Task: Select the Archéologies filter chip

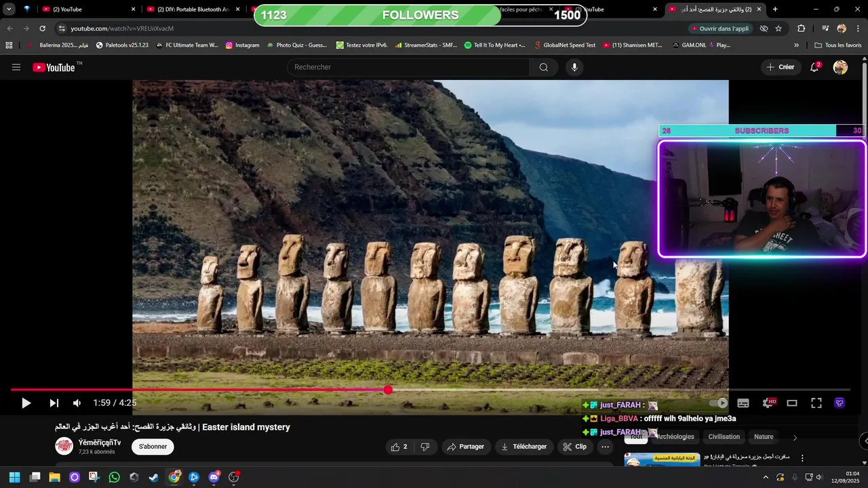Action: coord(675,436)
